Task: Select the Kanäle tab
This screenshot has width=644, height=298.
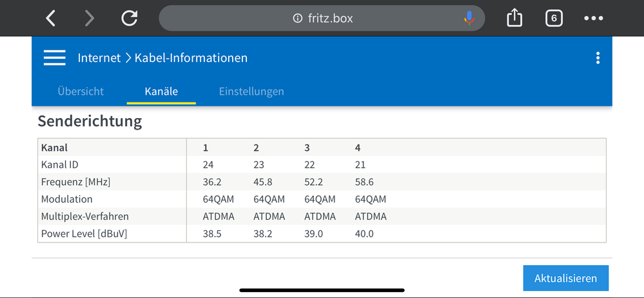Action: click(161, 92)
